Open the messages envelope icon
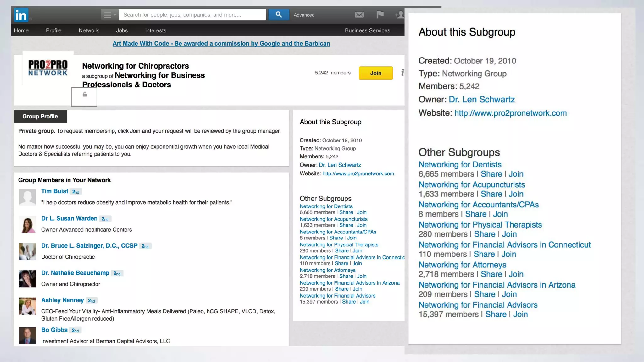644x362 pixels. 359,14
